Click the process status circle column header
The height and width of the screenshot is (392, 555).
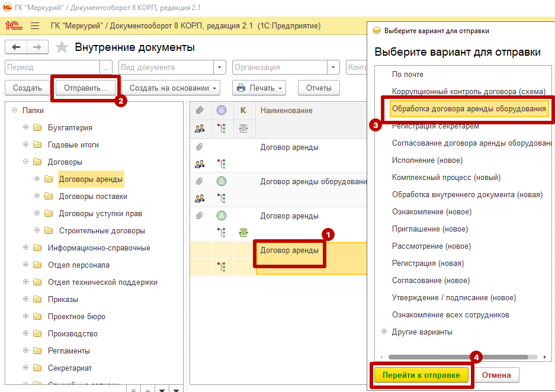pos(222,110)
